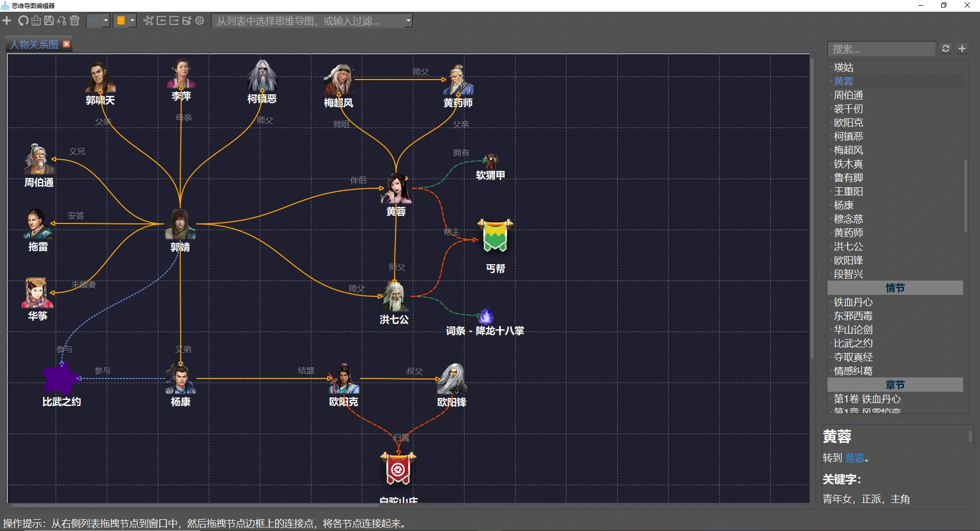Click the 周伯通 portrait on canvas
The height and width of the screenshot is (531, 980).
click(39, 159)
